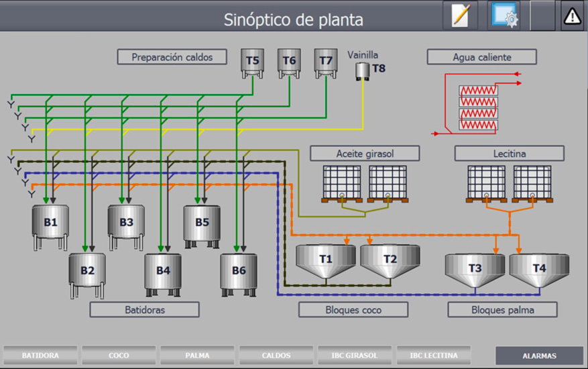The width and height of the screenshot is (588, 369).
Task: Click mixer tank B1
Action: click(x=51, y=225)
